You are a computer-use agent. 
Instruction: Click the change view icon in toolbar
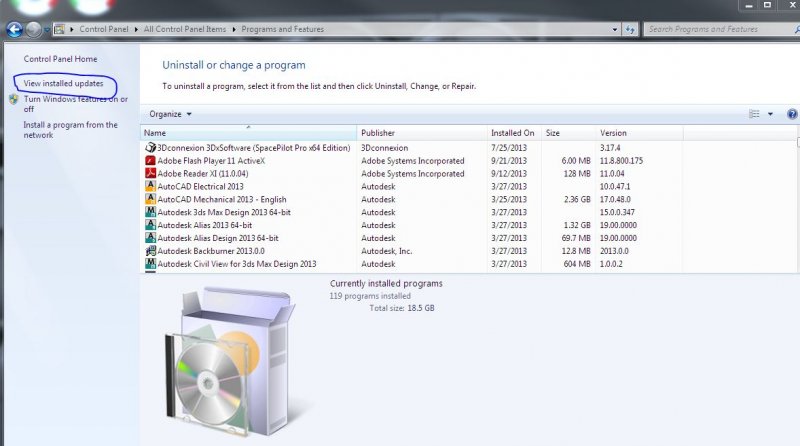point(754,114)
